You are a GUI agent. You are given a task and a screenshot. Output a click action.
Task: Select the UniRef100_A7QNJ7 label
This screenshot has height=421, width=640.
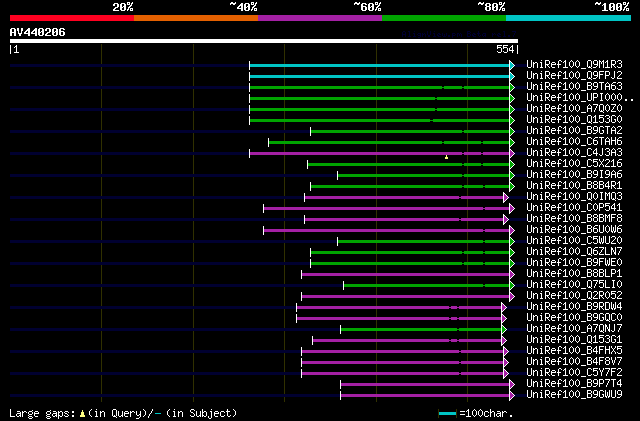(574, 329)
